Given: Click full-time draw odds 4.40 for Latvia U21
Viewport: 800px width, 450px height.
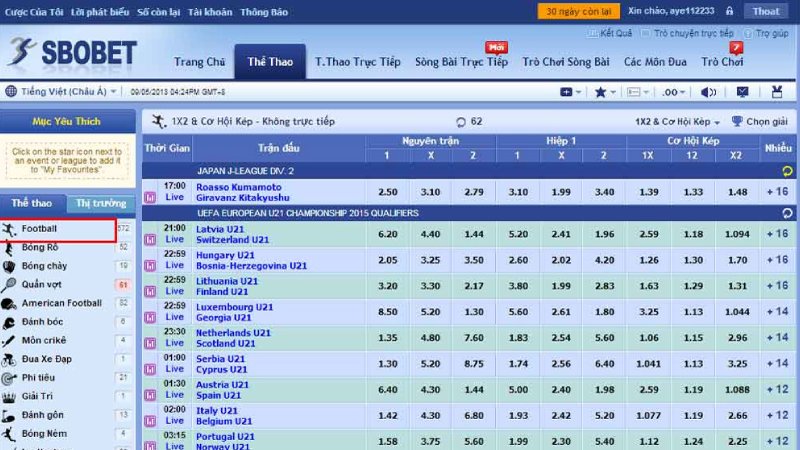Looking at the screenshot, I should point(430,234).
